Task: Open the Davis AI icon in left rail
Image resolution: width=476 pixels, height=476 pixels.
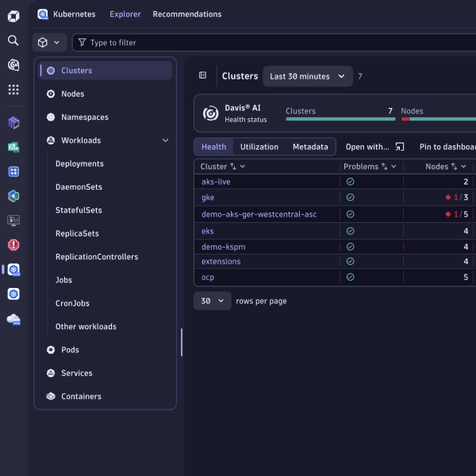Action: coord(13,65)
